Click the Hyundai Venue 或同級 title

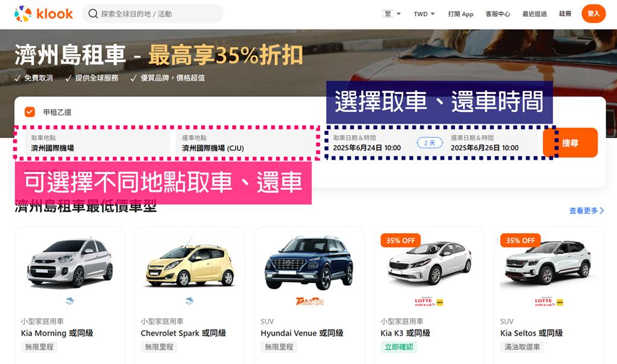[302, 333]
